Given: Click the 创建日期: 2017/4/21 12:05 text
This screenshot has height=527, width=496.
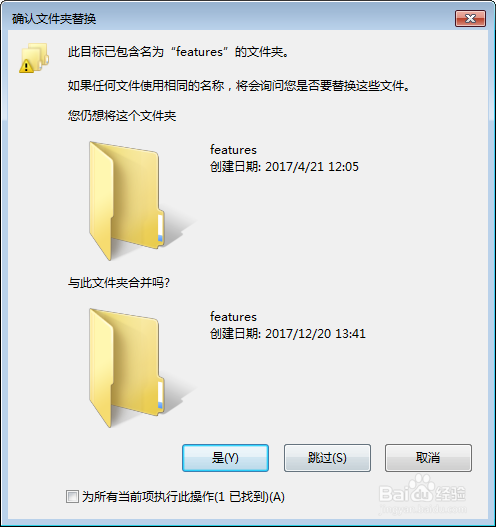Looking at the screenshot, I should (284, 166).
